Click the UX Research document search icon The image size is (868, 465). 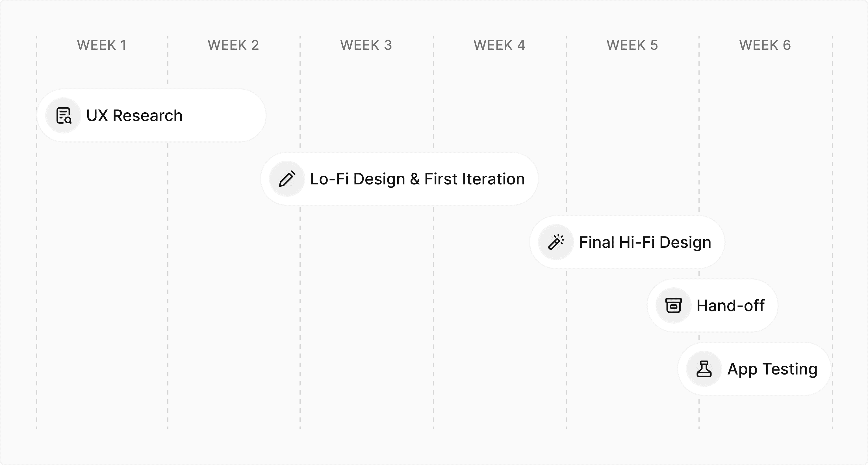[x=63, y=115]
